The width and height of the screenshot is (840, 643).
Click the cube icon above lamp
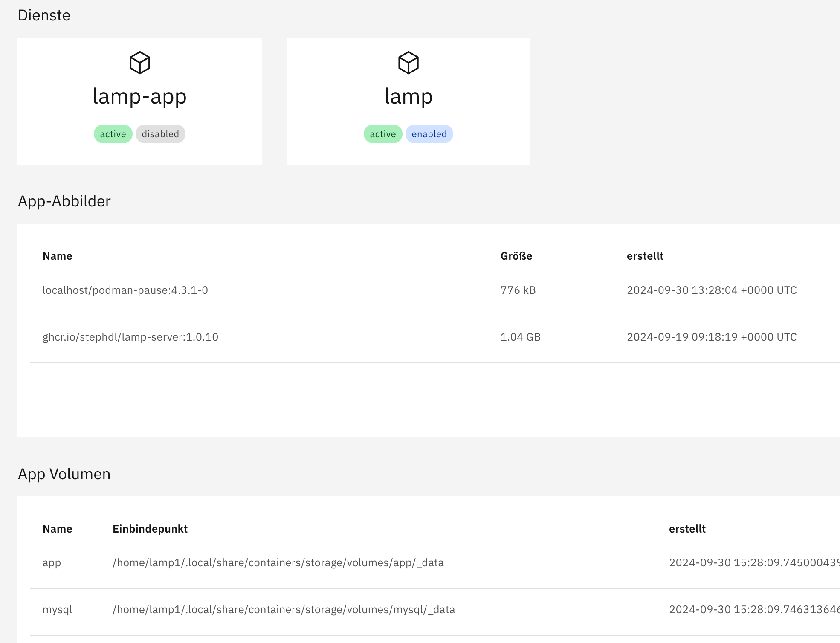coord(408,63)
